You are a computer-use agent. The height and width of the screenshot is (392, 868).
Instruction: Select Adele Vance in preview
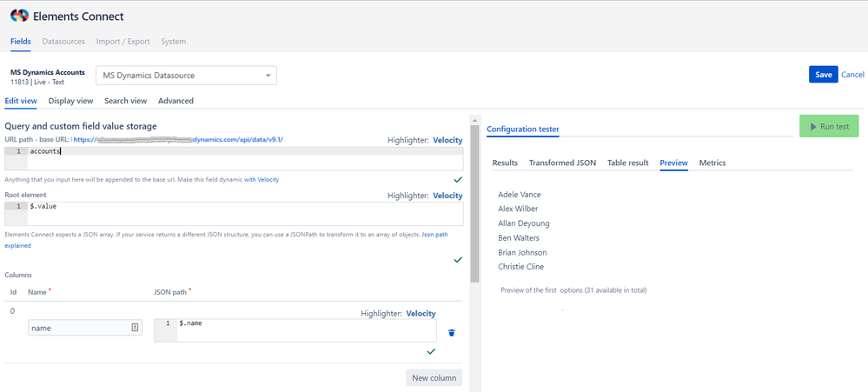click(520, 195)
